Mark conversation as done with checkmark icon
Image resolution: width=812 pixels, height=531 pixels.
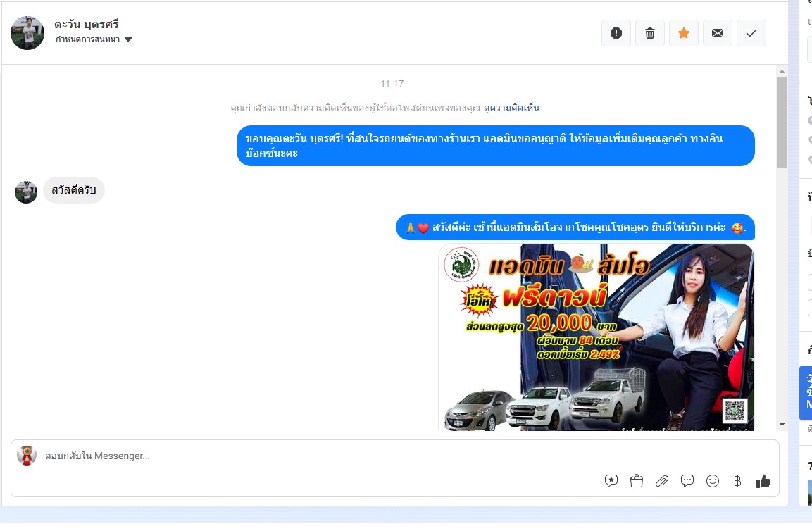coord(751,33)
